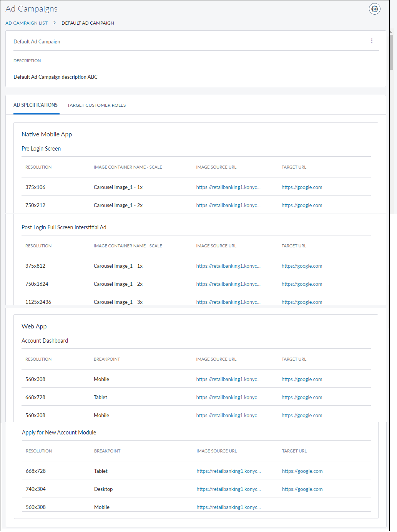
Task: Go back to Ad Campaign List breadcrumb
Action: [x=27, y=23]
